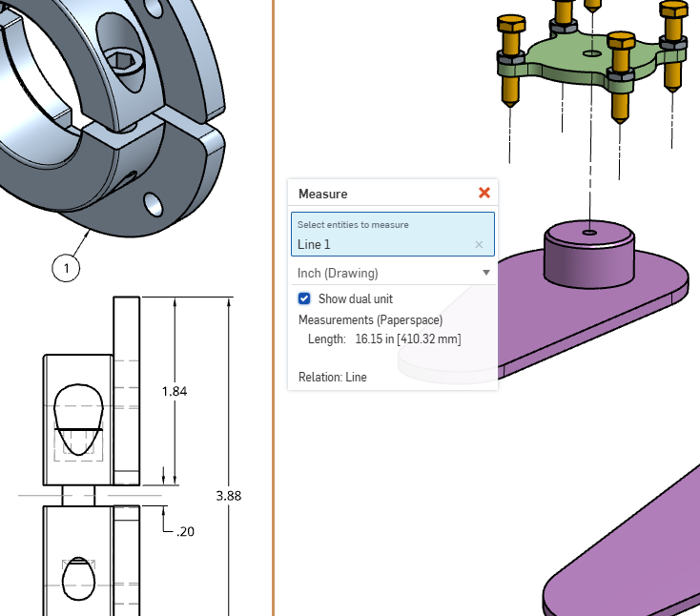This screenshot has width=700, height=616.
Task: Click the Relation: Line text
Action: tap(333, 378)
